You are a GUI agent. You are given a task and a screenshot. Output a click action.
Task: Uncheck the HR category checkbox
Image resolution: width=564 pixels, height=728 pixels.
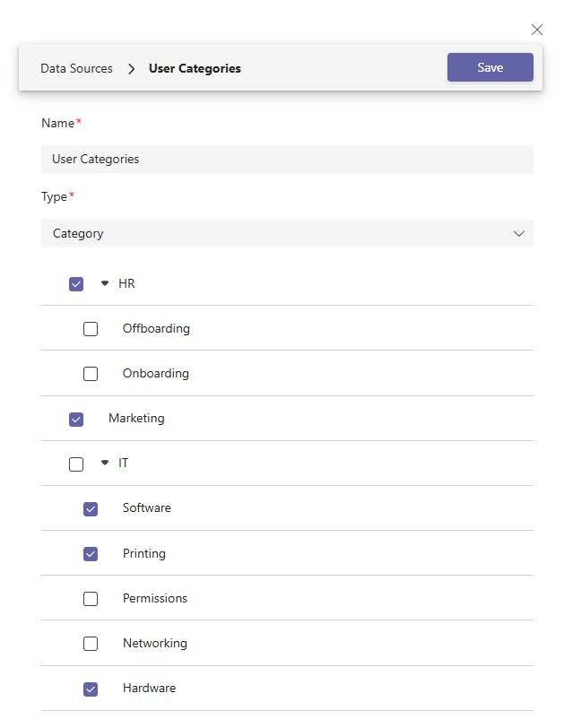pos(76,284)
